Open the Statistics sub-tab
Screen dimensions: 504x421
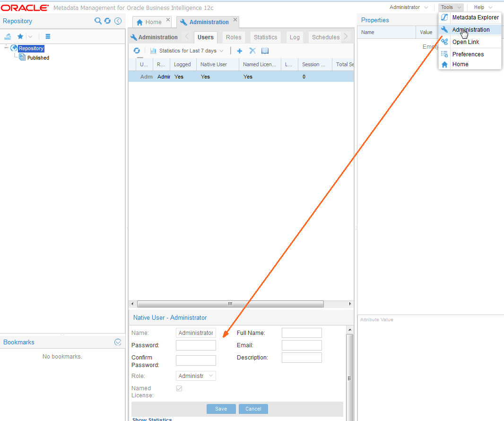266,37
